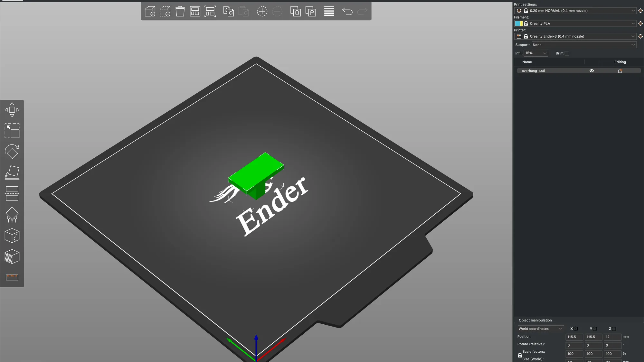Select the wavy-textured cube painting tool
The image size is (644, 362).
click(12, 257)
